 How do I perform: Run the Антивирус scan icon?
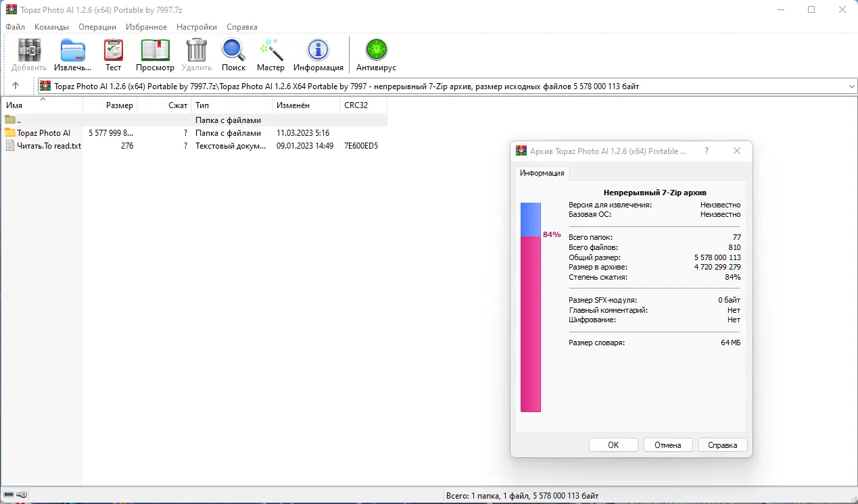tap(375, 51)
